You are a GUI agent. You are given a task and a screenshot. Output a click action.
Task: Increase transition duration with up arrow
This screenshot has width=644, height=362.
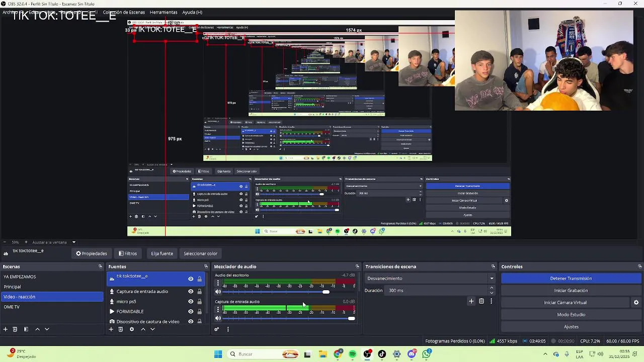point(492,288)
